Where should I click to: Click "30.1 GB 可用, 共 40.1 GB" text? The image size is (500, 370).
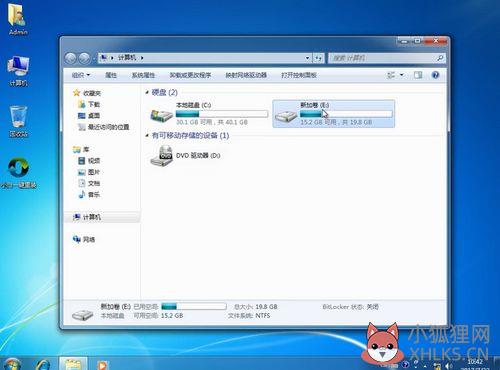(212, 122)
